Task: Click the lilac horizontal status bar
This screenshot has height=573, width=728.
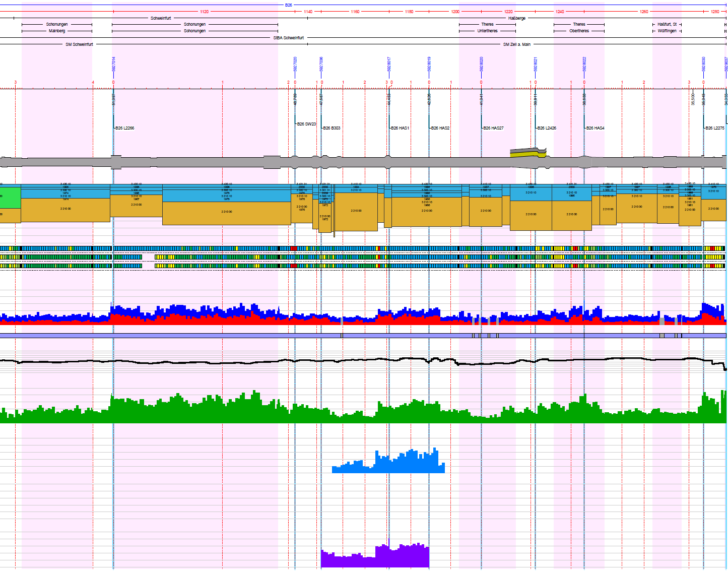Action: tap(363, 336)
